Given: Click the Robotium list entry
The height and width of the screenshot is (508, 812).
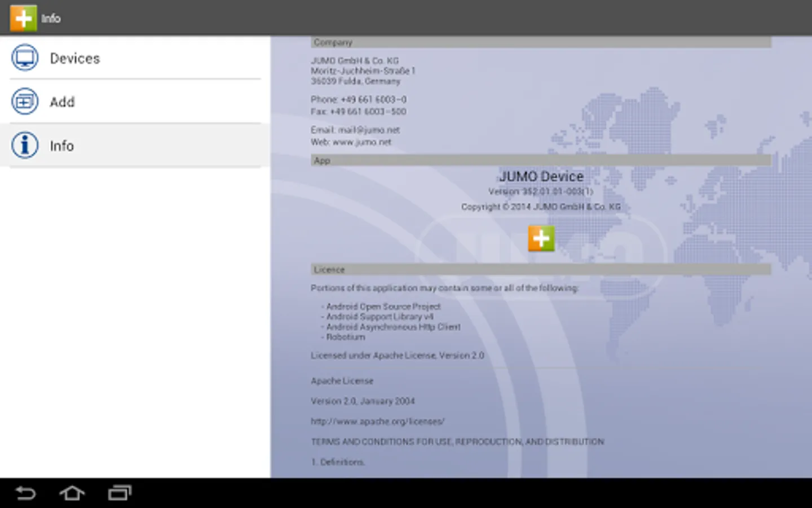Looking at the screenshot, I should coord(346,337).
